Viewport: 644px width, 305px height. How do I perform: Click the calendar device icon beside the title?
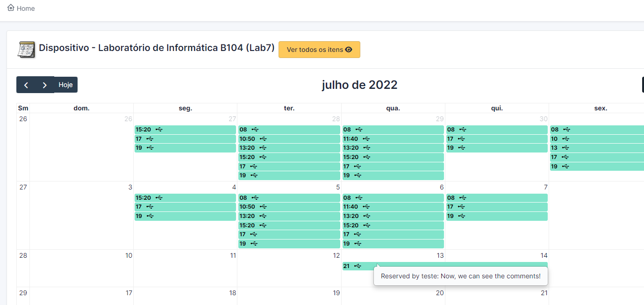(26, 49)
